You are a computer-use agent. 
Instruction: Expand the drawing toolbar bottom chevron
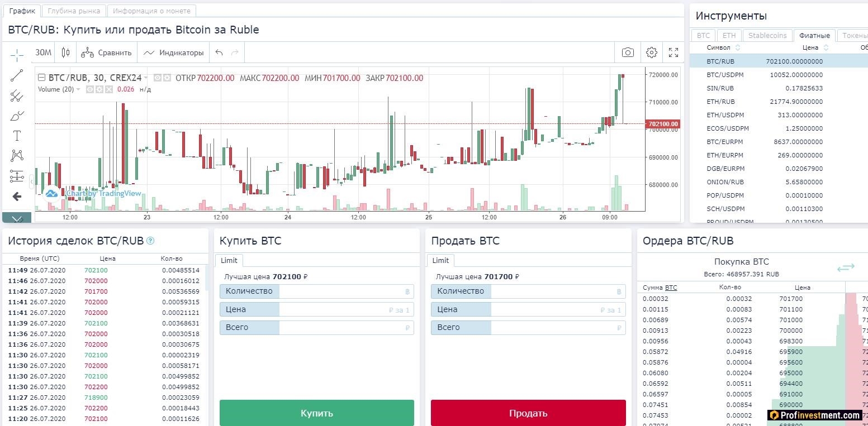[x=17, y=218]
